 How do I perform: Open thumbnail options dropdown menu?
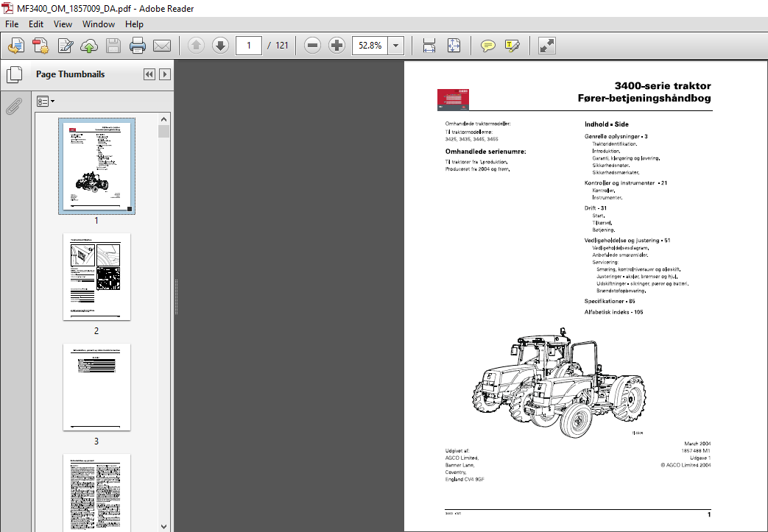pyautogui.click(x=46, y=102)
